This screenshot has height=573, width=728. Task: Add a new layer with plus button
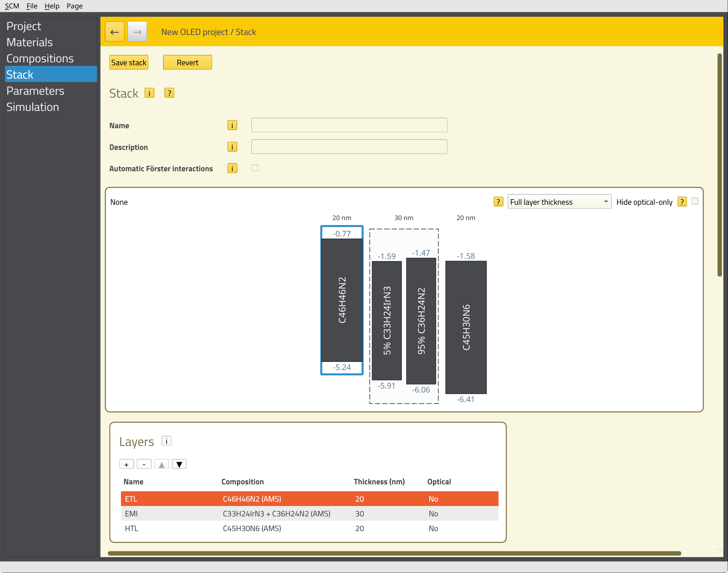pyautogui.click(x=126, y=464)
